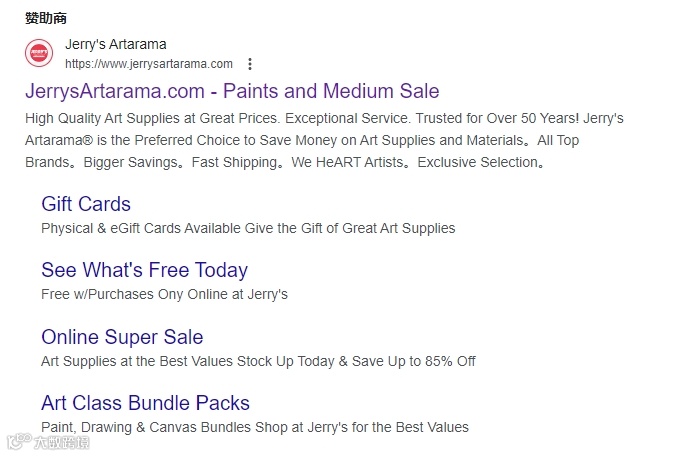Open the JerrysArtarama.com Paints and Medium Sale headline
674x456 pixels.
point(232,91)
